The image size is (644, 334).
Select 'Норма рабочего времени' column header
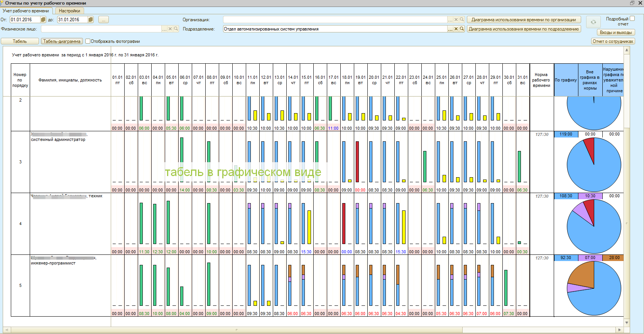click(541, 80)
